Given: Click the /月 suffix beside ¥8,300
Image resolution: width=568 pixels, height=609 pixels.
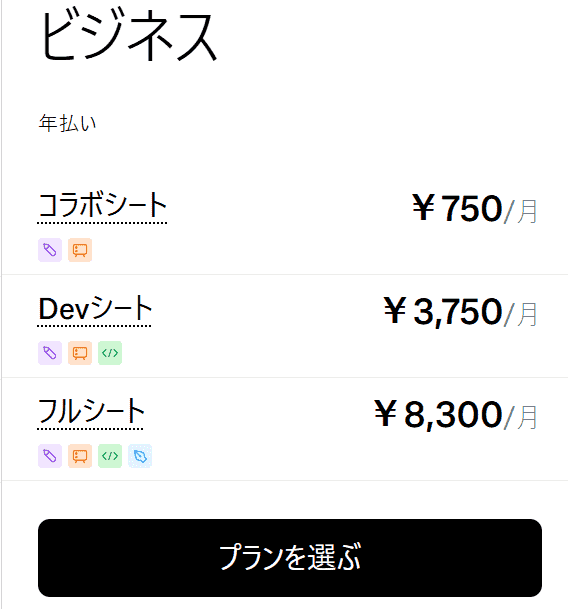Looking at the screenshot, I should 521,417.
